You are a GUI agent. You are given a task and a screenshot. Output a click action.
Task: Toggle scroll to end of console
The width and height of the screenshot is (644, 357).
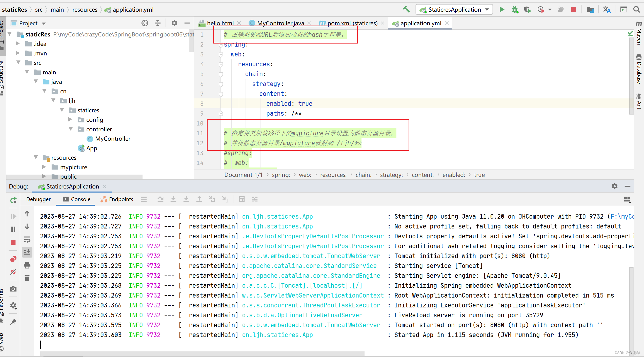coord(27,252)
